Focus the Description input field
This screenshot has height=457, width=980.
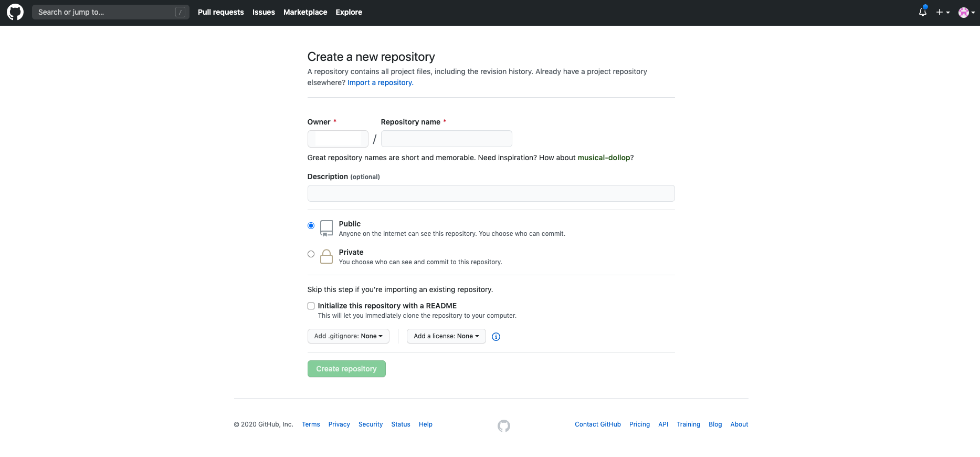tap(491, 193)
